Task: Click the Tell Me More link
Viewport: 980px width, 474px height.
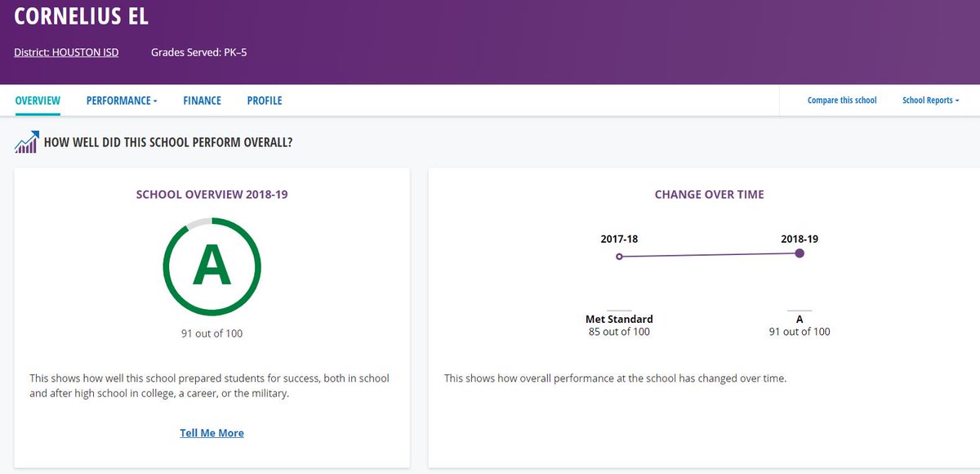Action: coord(212,433)
